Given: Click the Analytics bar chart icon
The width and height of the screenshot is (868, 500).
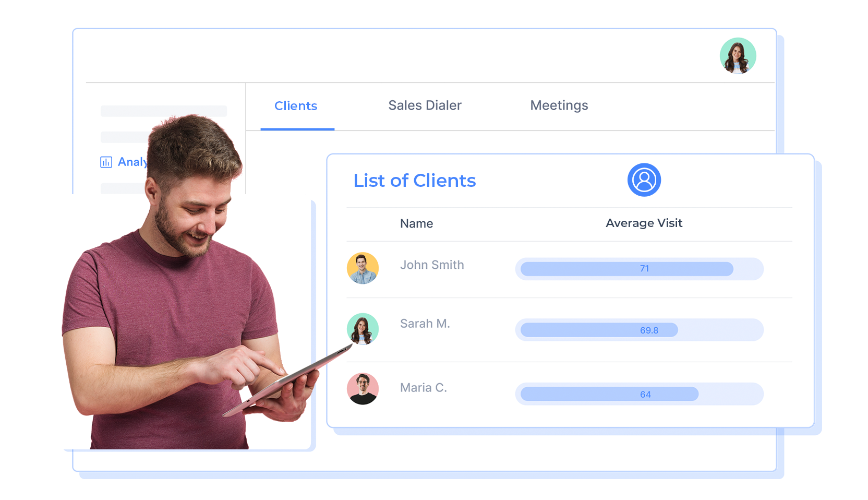Looking at the screenshot, I should (x=106, y=162).
